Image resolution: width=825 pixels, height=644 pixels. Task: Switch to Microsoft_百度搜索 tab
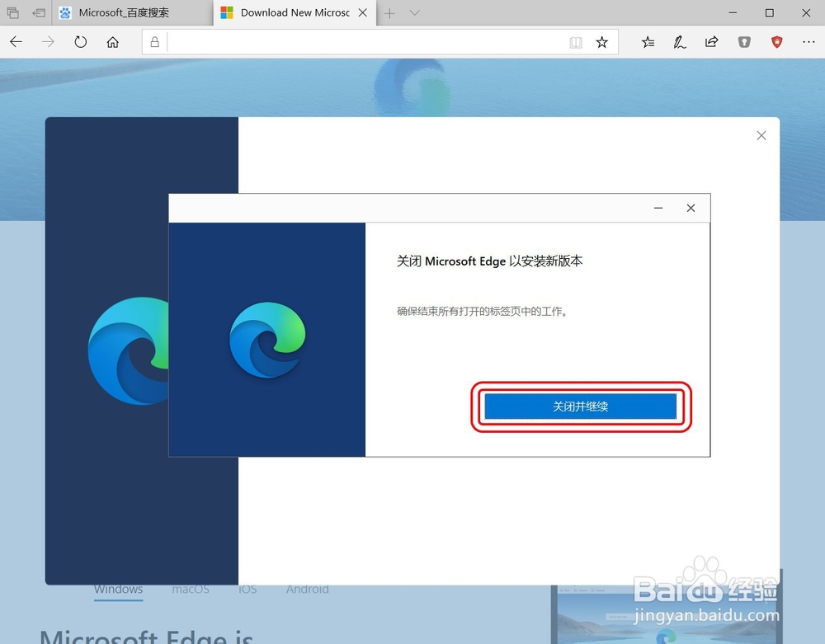tap(133, 12)
